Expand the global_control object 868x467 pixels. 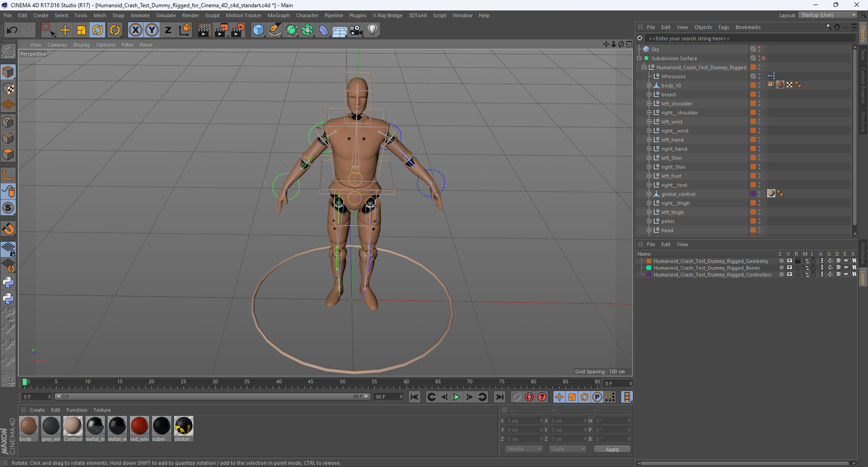[649, 194]
